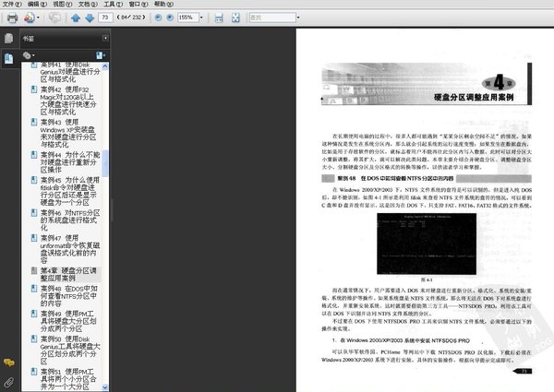The width and height of the screenshot is (554, 392).
Task: Click the zoom level field showing 155%
Action: coord(187,18)
